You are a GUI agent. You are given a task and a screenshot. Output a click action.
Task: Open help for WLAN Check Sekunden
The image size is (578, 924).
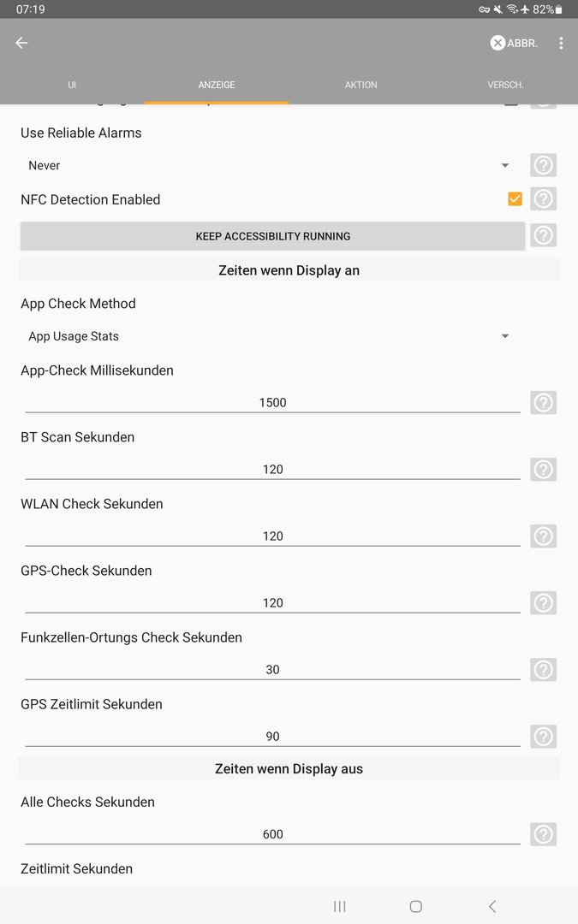pos(543,536)
